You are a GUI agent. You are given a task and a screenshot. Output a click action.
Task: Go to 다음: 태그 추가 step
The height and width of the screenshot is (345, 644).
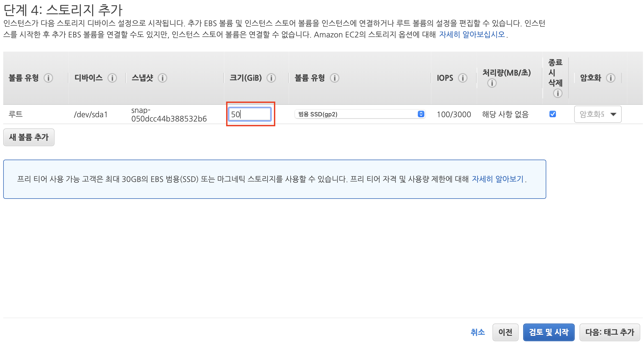pos(610,332)
